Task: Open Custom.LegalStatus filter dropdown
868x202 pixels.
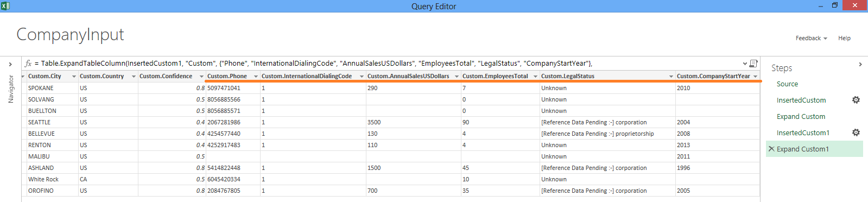Action: point(671,77)
